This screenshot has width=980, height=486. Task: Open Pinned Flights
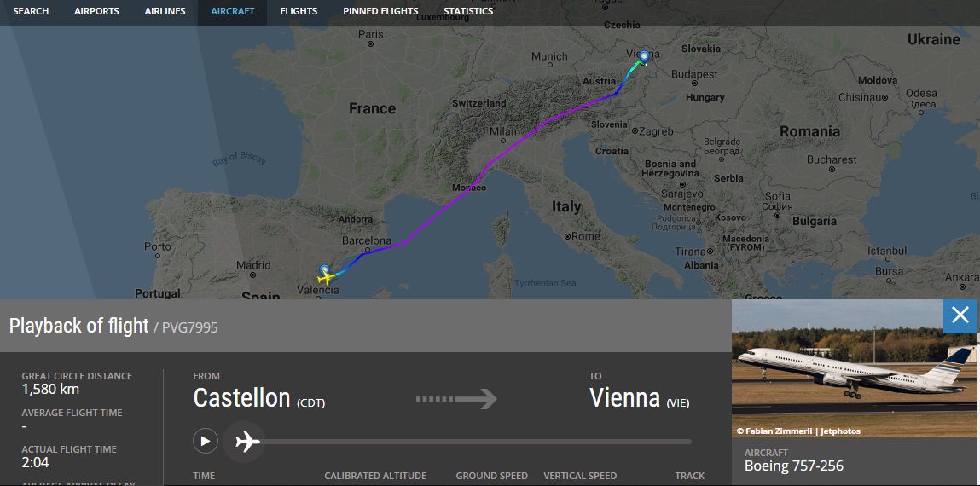pos(380,11)
